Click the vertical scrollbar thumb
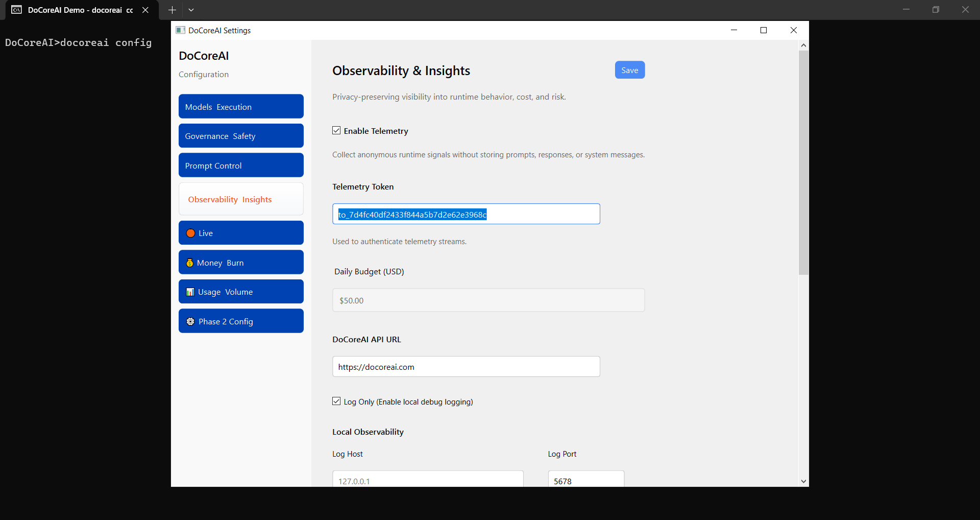Image resolution: width=980 pixels, height=520 pixels. [803, 162]
